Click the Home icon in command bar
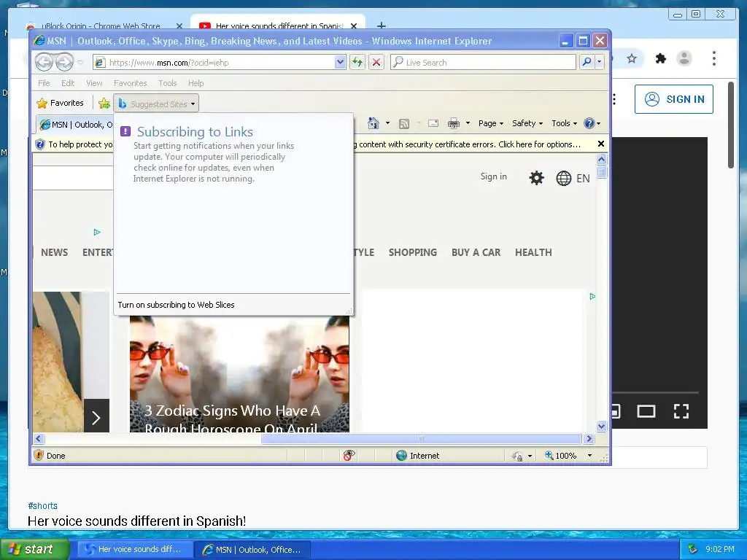The image size is (747, 560). 373,123
